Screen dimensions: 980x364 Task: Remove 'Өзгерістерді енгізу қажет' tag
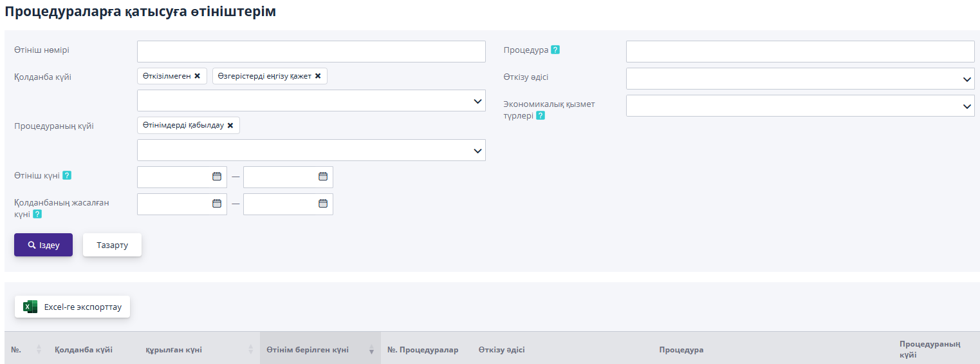[x=317, y=76]
